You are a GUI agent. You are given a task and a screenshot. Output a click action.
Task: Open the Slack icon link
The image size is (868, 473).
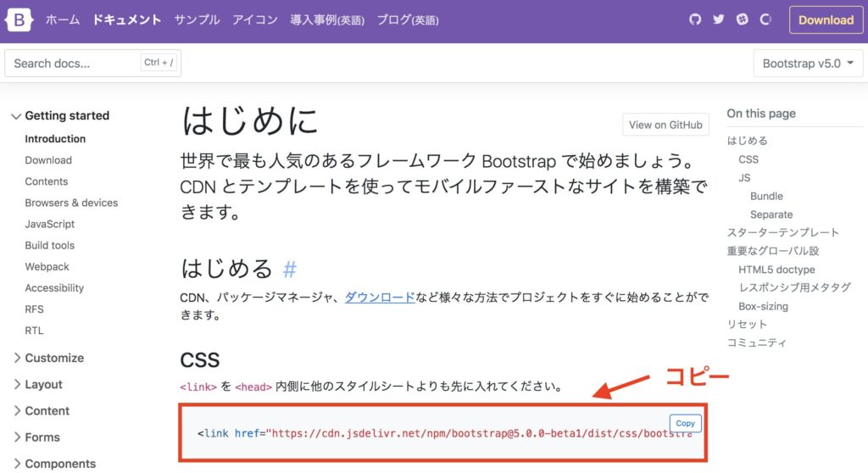point(743,19)
